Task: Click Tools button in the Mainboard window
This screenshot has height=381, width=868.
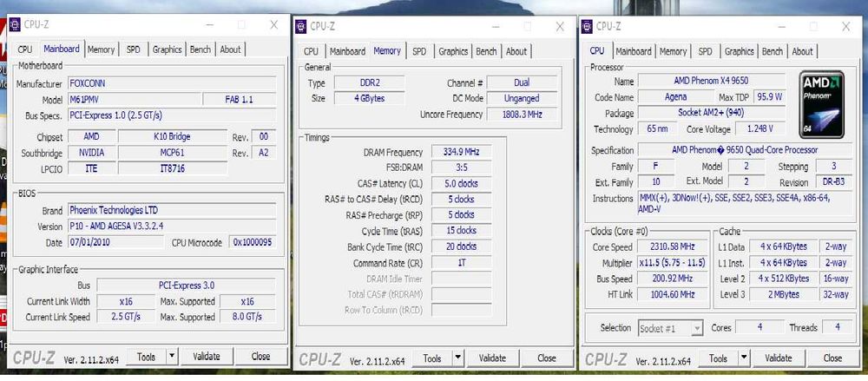Action: (x=146, y=357)
